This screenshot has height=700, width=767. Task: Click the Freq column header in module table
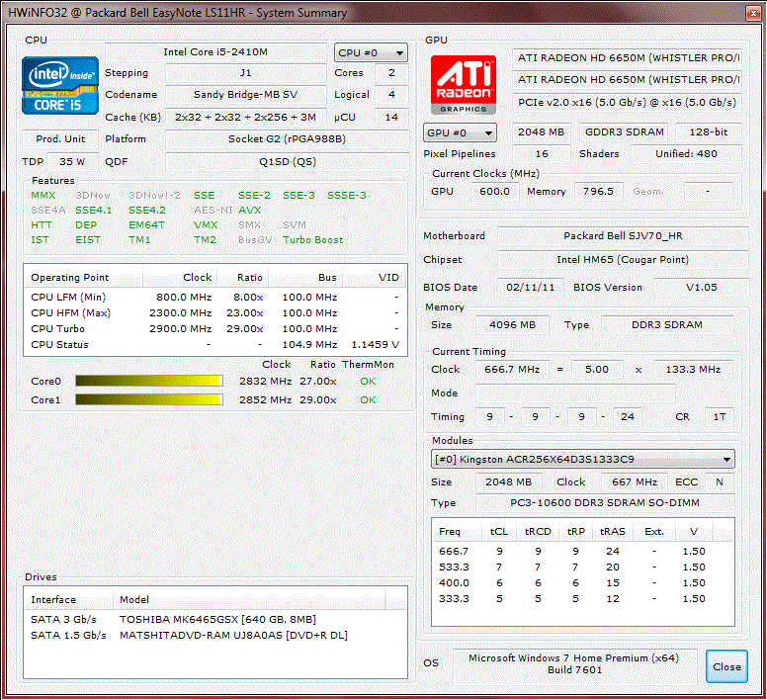tap(457, 531)
